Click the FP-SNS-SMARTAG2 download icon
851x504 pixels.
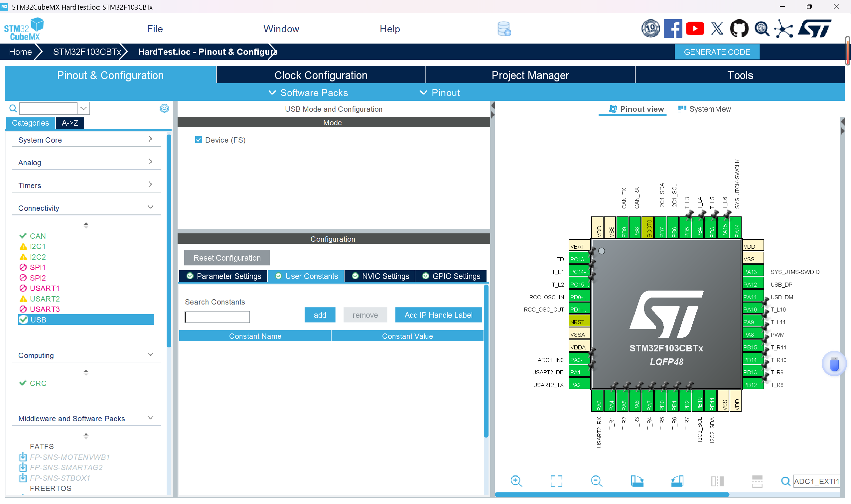tap(23, 467)
